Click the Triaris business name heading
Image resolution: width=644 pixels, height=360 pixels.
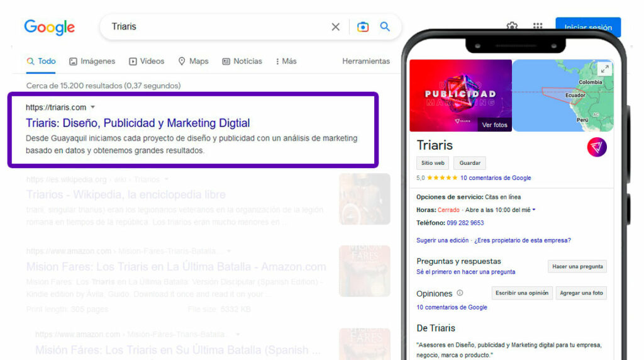(x=435, y=145)
